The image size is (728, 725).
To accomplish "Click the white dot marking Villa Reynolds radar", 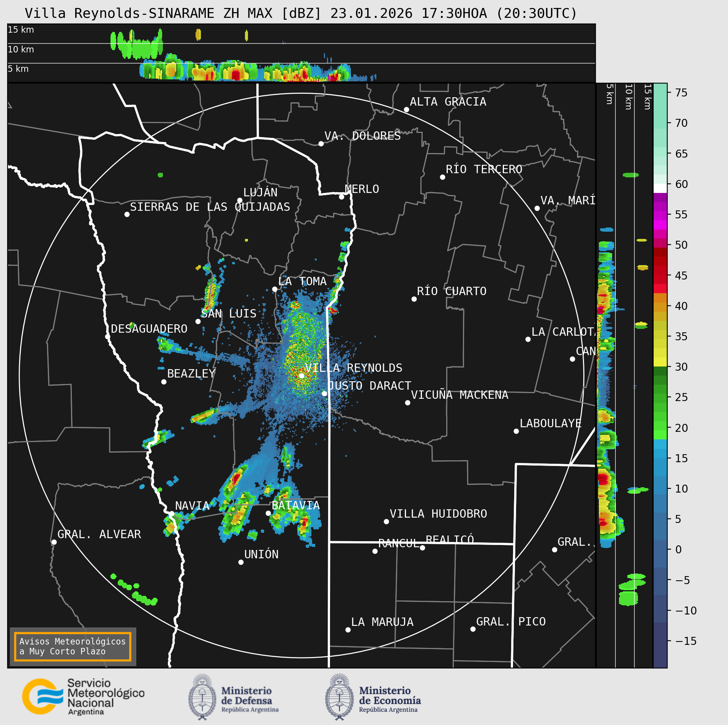I will (x=302, y=376).
